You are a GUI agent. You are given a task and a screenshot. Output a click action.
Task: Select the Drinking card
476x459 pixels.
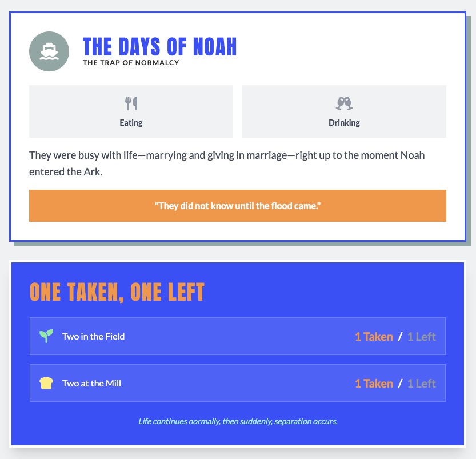[x=344, y=112]
